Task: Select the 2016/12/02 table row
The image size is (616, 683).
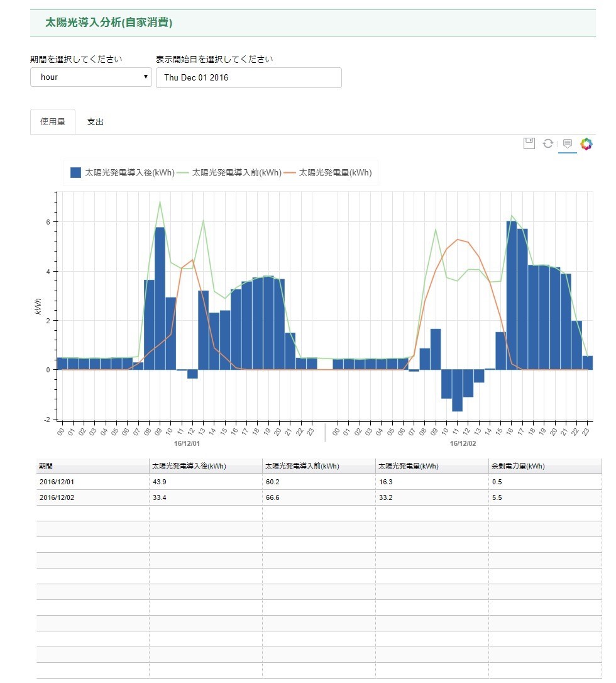Action: click(319, 497)
